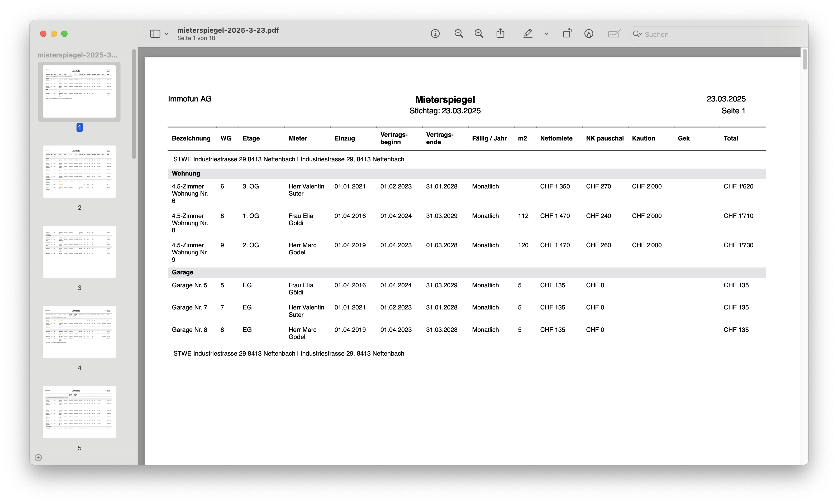Viewport: 838px width, 504px height.
Task: Rotate the page counterclockwise
Action: pyautogui.click(x=567, y=33)
